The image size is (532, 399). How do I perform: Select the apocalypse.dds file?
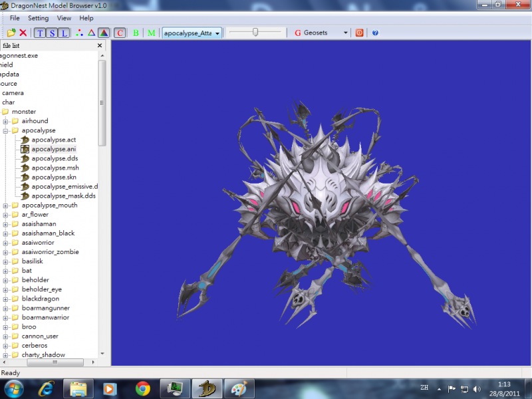pyautogui.click(x=55, y=158)
